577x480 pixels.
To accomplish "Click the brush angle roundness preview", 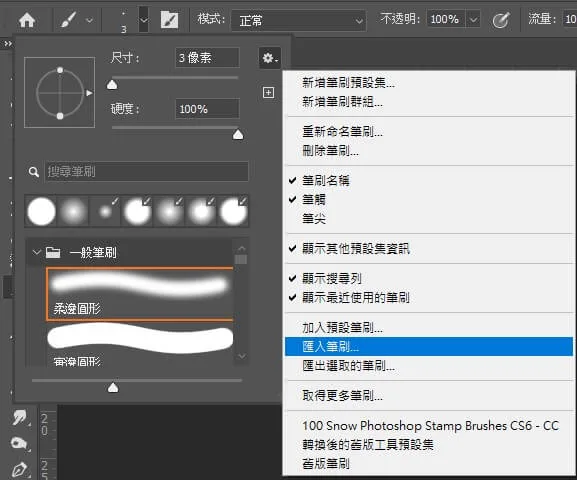I will click(60, 92).
